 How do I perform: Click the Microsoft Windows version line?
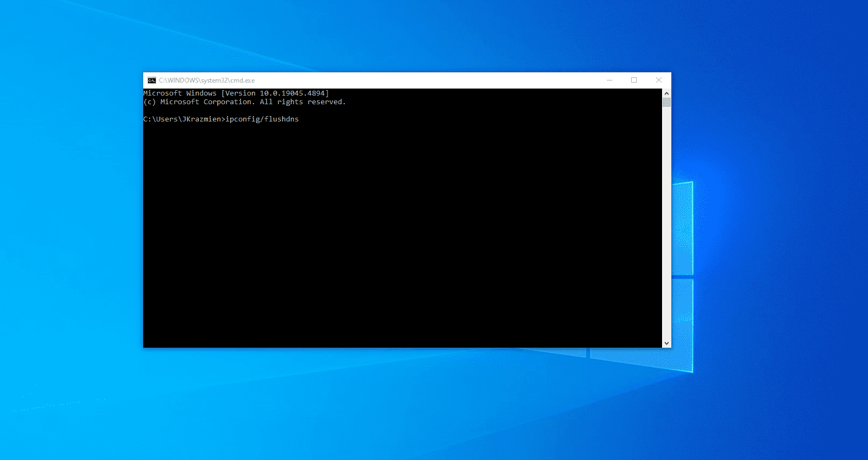click(x=236, y=93)
